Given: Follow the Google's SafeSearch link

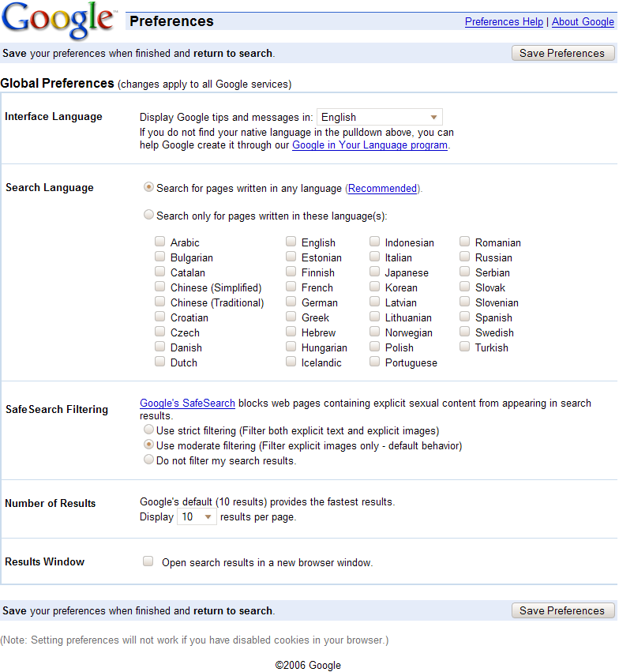Looking at the screenshot, I should [x=187, y=403].
